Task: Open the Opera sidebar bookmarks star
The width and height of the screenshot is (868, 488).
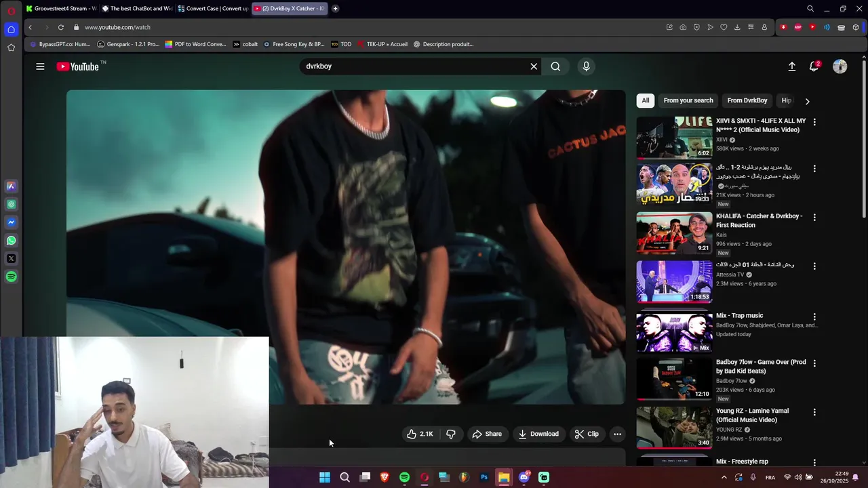Action: tap(11, 47)
